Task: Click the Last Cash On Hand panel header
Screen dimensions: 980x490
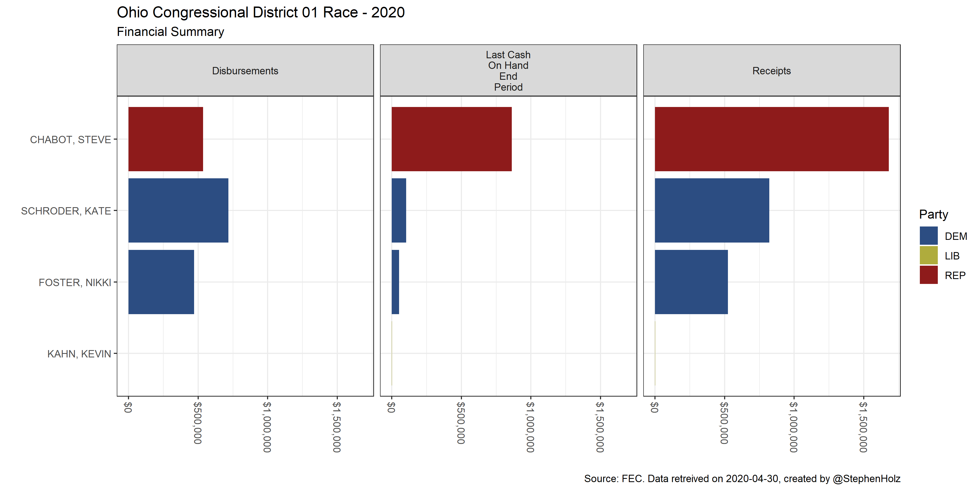Action: (508, 71)
